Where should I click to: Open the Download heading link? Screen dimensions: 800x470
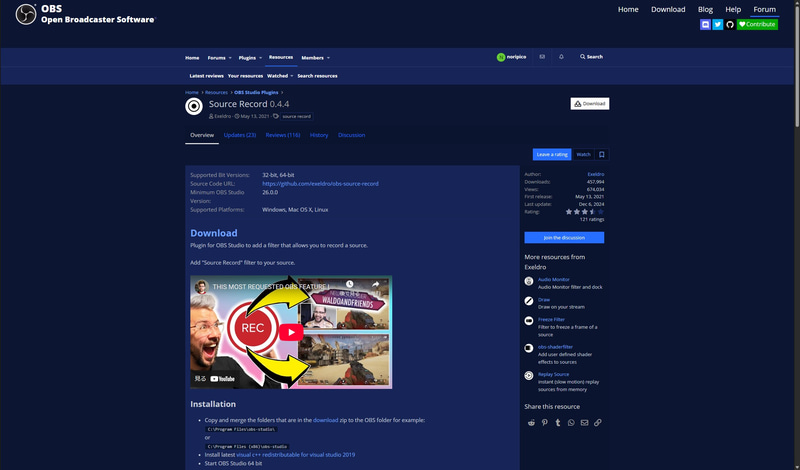tap(214, 233)
